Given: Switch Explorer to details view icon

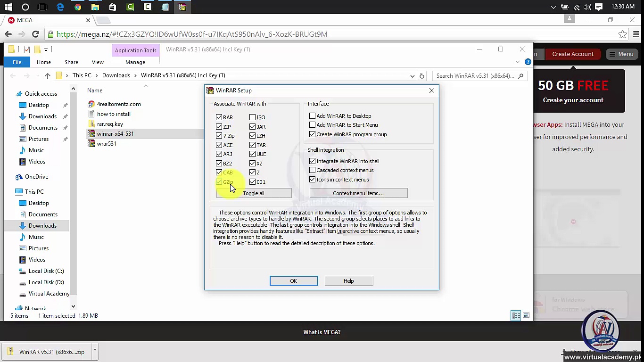Looking at the screenshot, I should click(516, 315).
